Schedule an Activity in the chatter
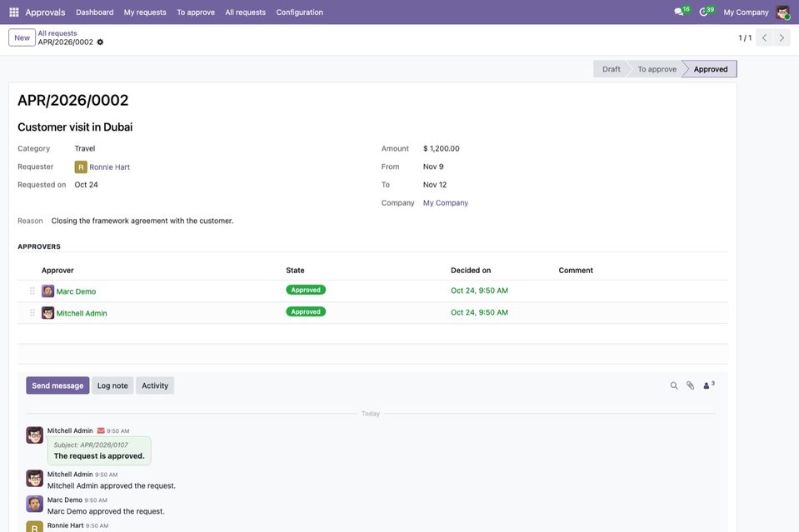 tap(155, 386)
